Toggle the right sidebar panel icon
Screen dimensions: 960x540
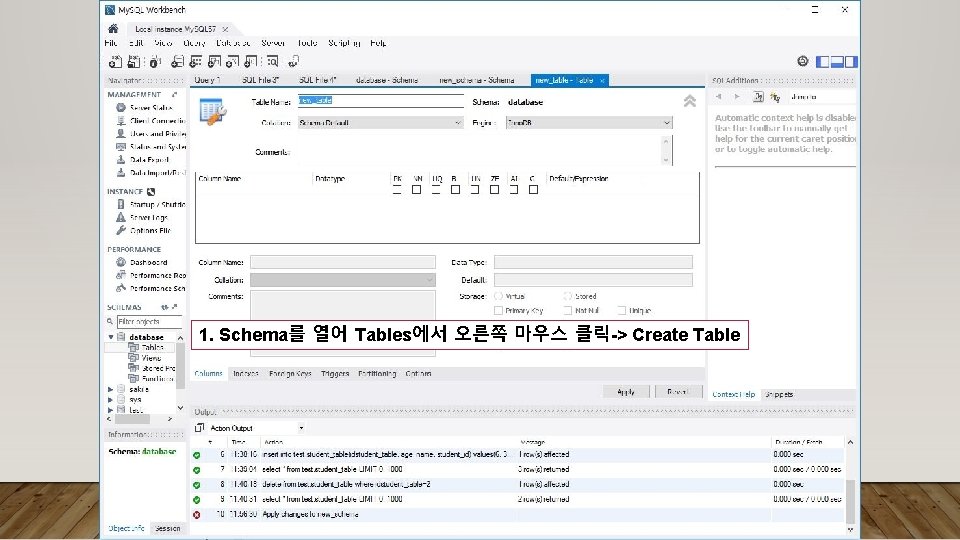point(851,61)
